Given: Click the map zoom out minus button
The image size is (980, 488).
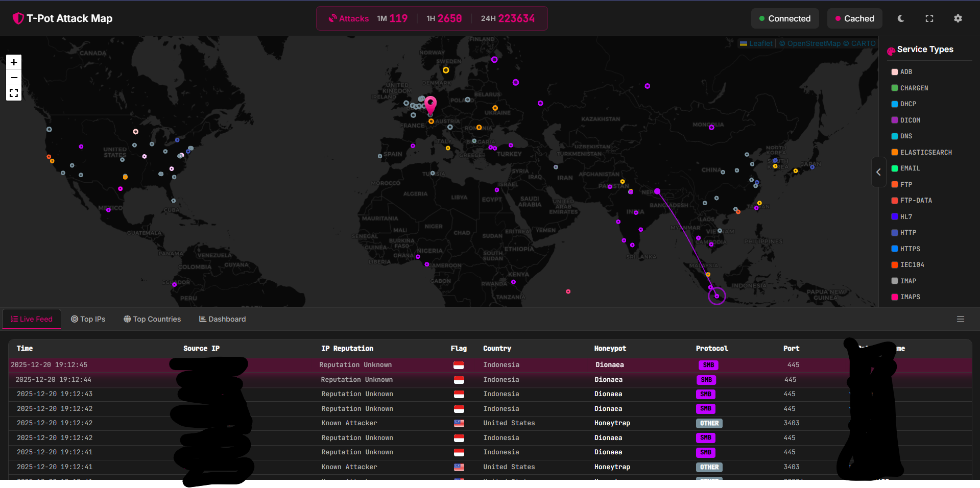Looking at the screenshot, I should click(x=14, y=78).
